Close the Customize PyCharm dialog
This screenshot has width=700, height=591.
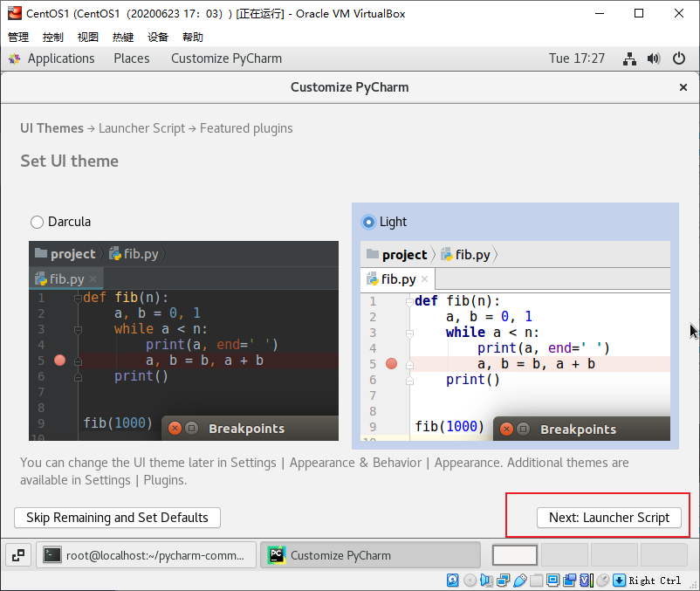point(683,87)
